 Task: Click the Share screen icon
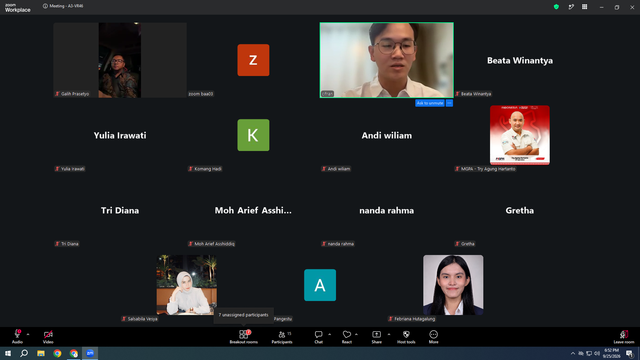(376, 336)
